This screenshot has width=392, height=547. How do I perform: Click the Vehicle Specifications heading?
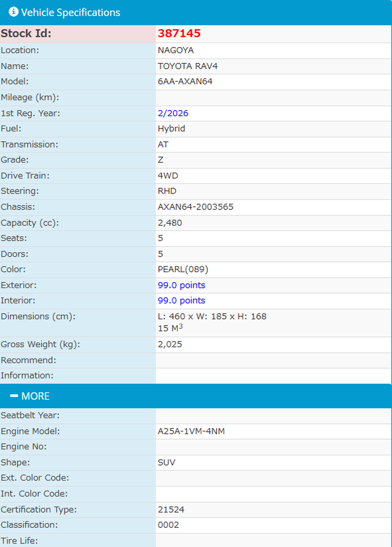click(71, 13)
